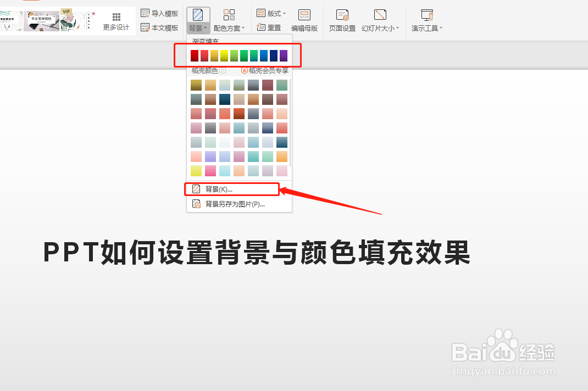Image resolution: width=588 pixels, height=391 pixels.
Task: Click the 本文模板 document template icon
Action: [159, 27]
